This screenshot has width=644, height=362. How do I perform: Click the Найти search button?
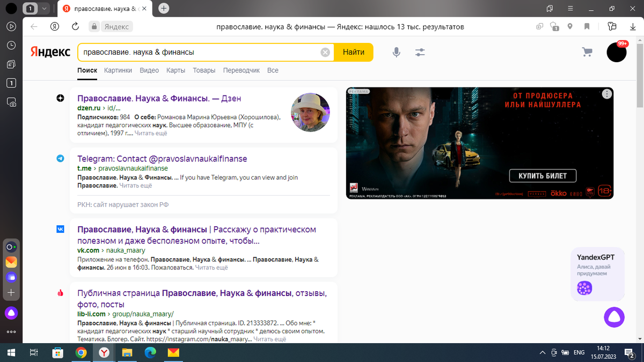pos(354,52)
